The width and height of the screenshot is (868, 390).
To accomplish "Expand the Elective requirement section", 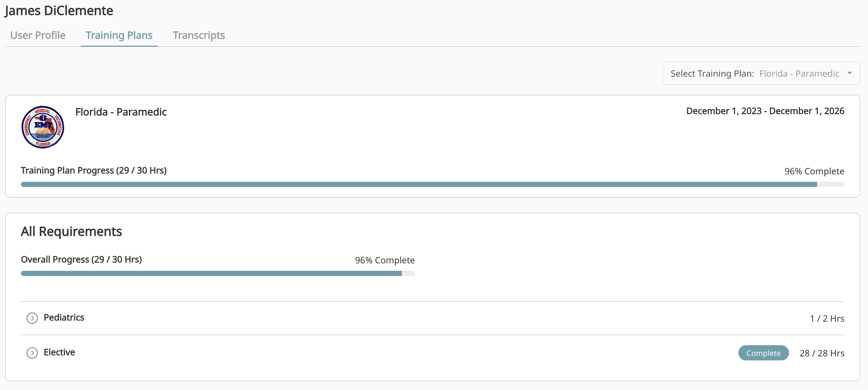I will point(32,353).
